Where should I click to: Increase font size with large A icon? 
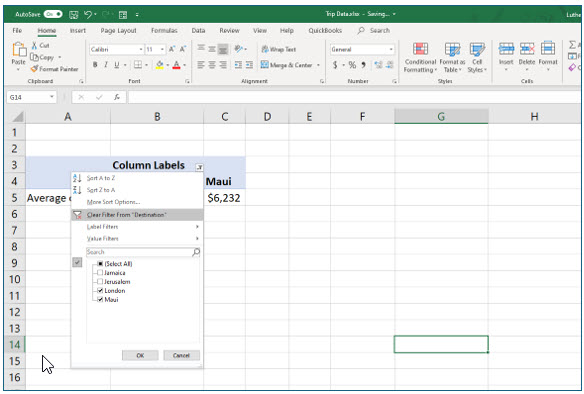point(172,49)
